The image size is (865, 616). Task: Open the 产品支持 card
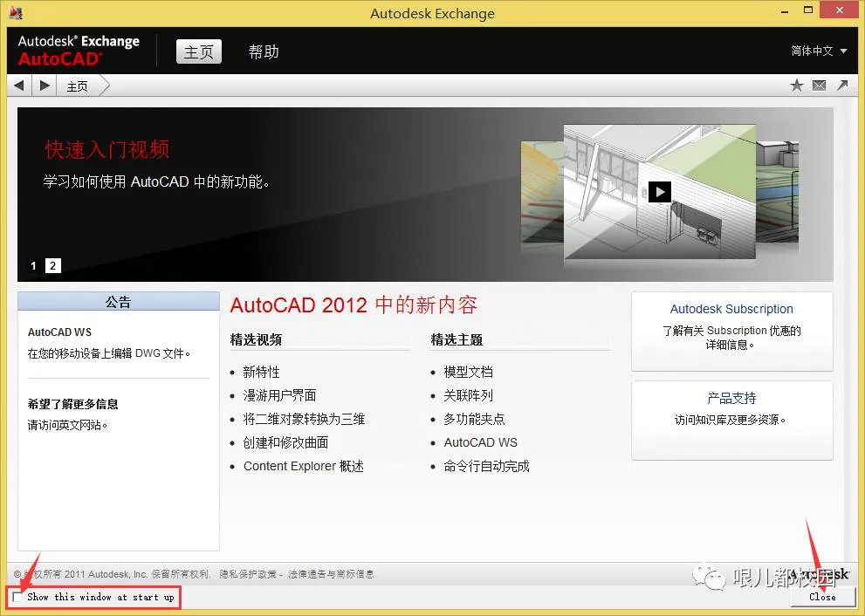[x=731, y=421]
